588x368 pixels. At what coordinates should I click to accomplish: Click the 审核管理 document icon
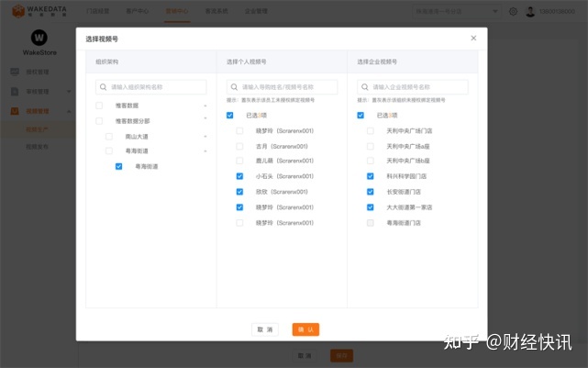(15, 91)
